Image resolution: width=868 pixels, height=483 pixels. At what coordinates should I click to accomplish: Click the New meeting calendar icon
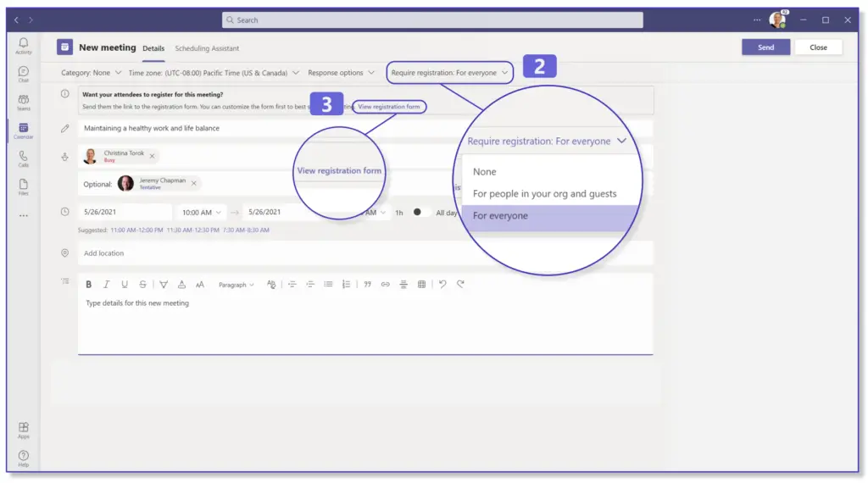coord(64,47)
